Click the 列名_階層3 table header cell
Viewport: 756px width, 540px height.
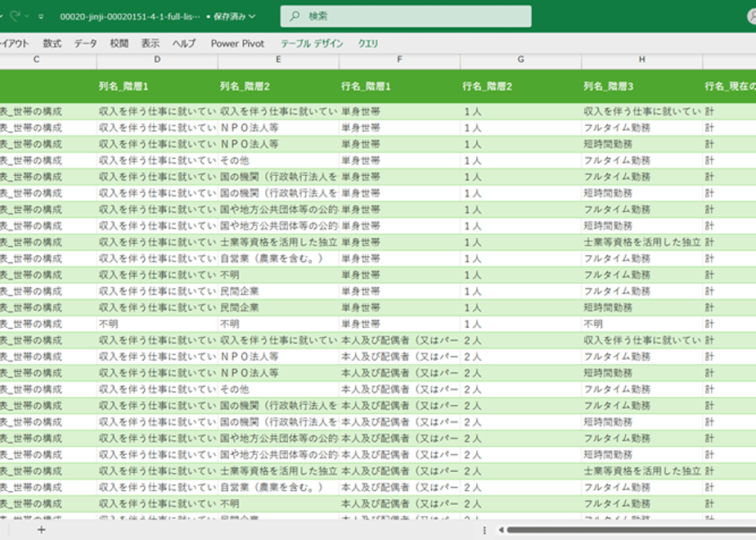point(641,86)
